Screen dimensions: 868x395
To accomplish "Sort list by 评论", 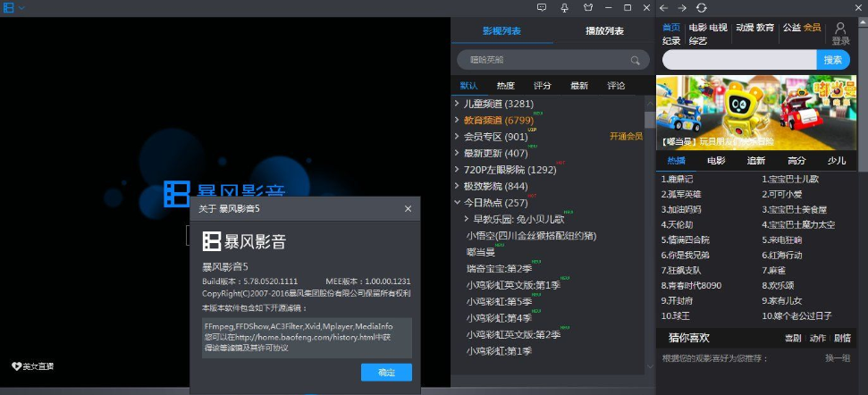I will [x=616, y=86].
